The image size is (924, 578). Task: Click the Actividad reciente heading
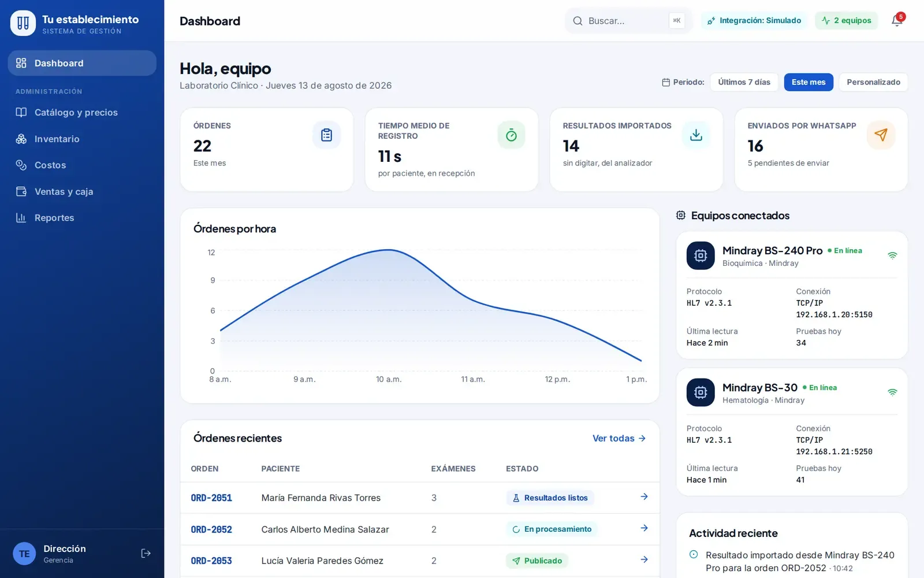point(733,533)
